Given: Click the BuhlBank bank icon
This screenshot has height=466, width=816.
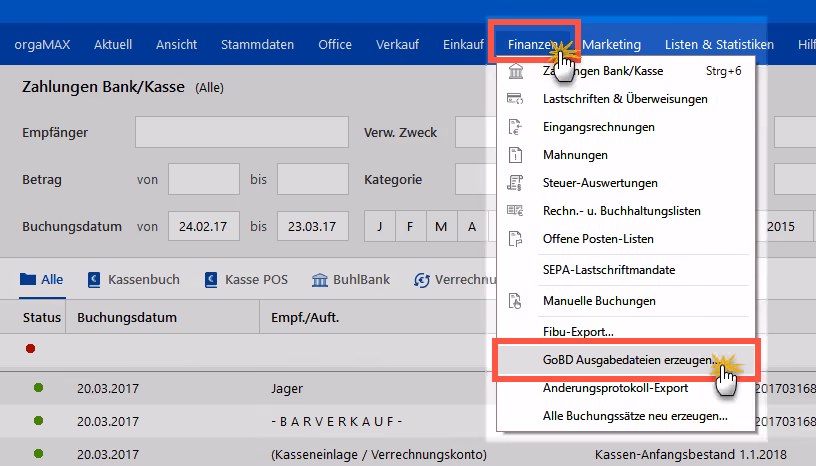Looking at the screenshot, I should click(320, 280).
